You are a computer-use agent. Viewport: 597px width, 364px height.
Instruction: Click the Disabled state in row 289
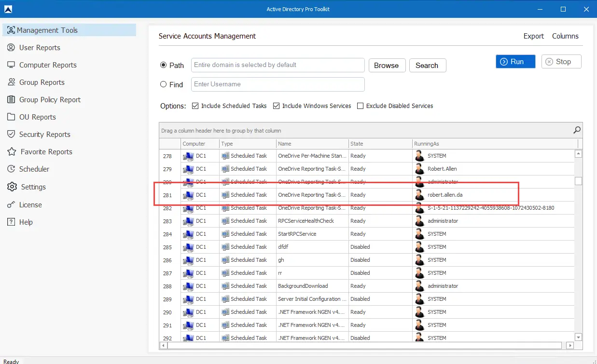click(x=360, y=299)
